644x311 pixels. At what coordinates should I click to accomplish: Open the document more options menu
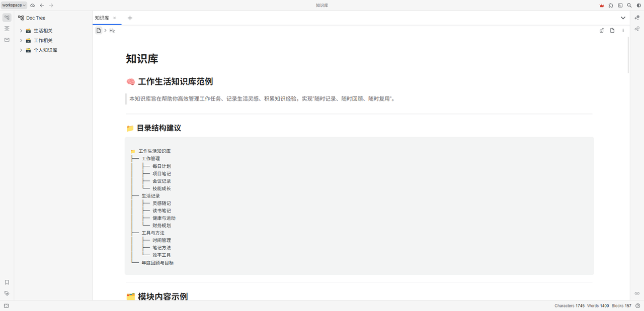(623, 31)
